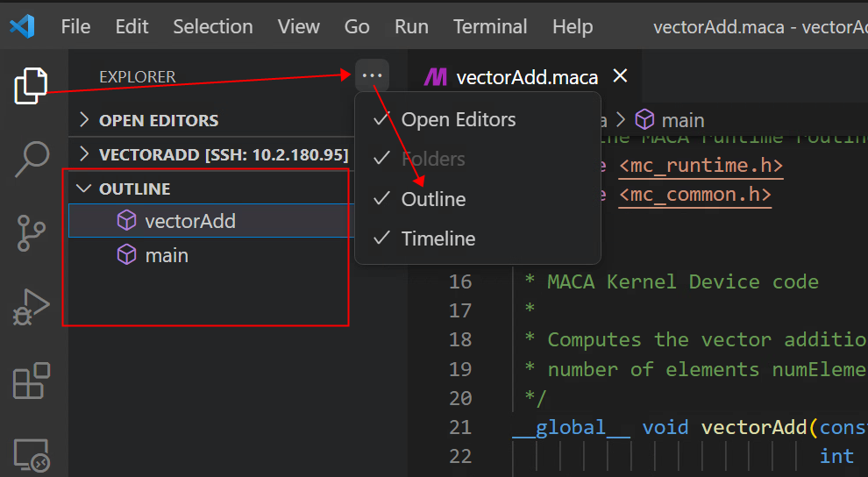868x477 pixels.
Task: Expand the VECTORADD SSH folder section
Action: (x=223, y=155)
